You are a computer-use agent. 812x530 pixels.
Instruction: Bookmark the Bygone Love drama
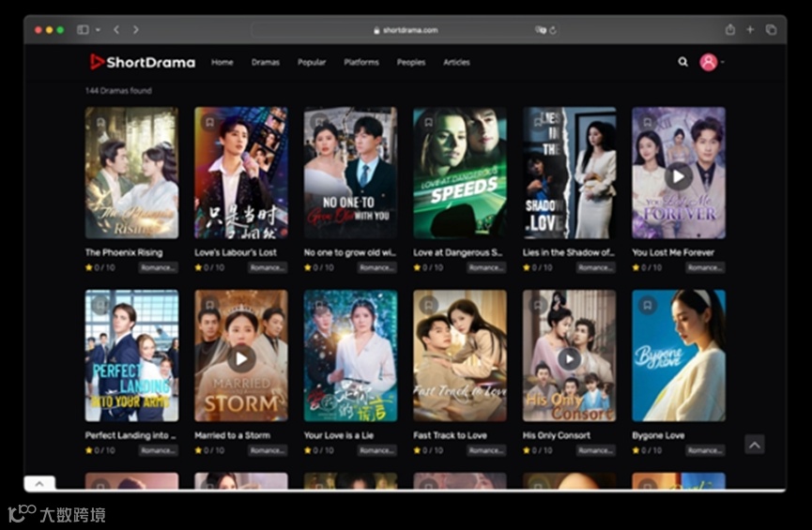coord(647,306)
